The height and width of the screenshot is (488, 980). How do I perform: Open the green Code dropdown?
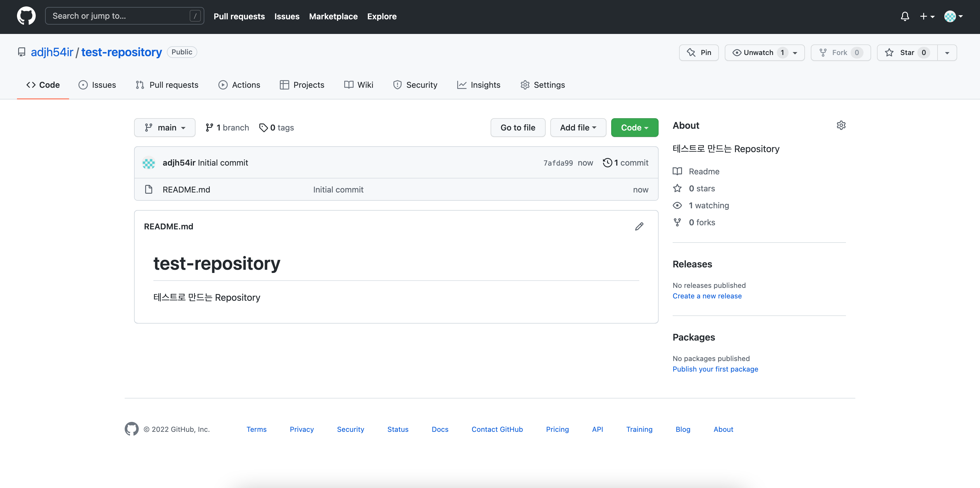coord(634,128)
